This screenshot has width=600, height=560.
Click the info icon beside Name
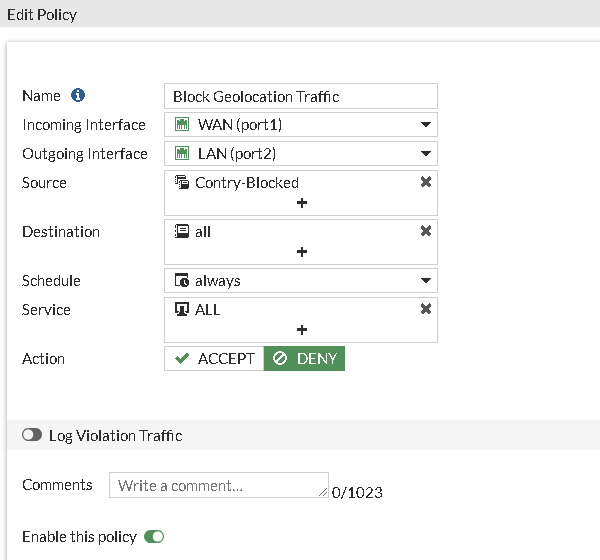pyautogui.click(x=78, y=96)
